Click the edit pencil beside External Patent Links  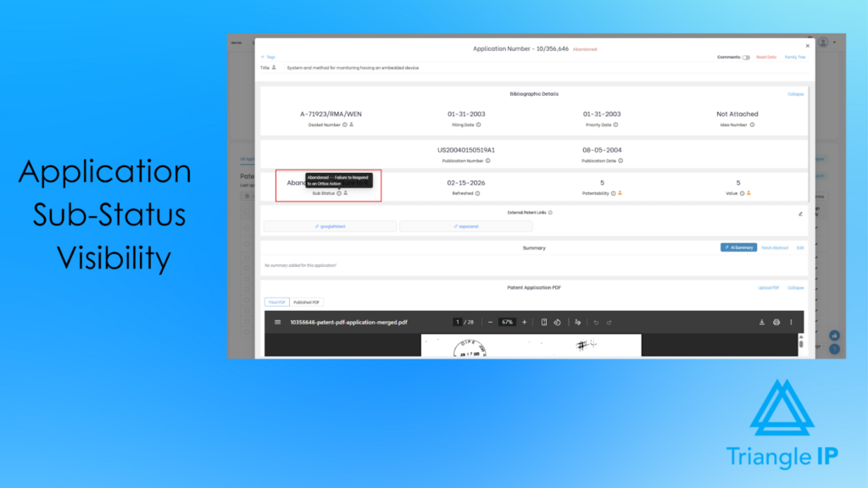pyautogui.click(x=799, y=213)
